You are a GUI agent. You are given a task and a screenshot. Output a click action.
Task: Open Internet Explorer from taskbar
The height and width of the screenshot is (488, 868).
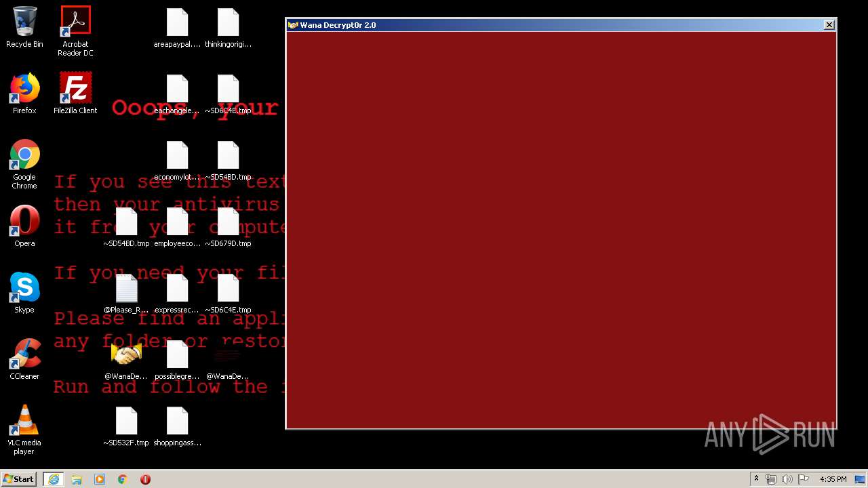pos(53,479)
